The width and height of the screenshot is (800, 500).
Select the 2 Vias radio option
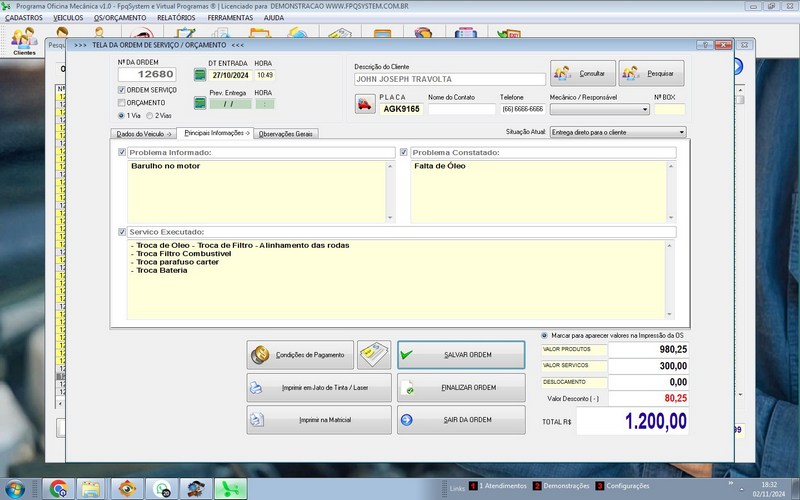point(150,115)
